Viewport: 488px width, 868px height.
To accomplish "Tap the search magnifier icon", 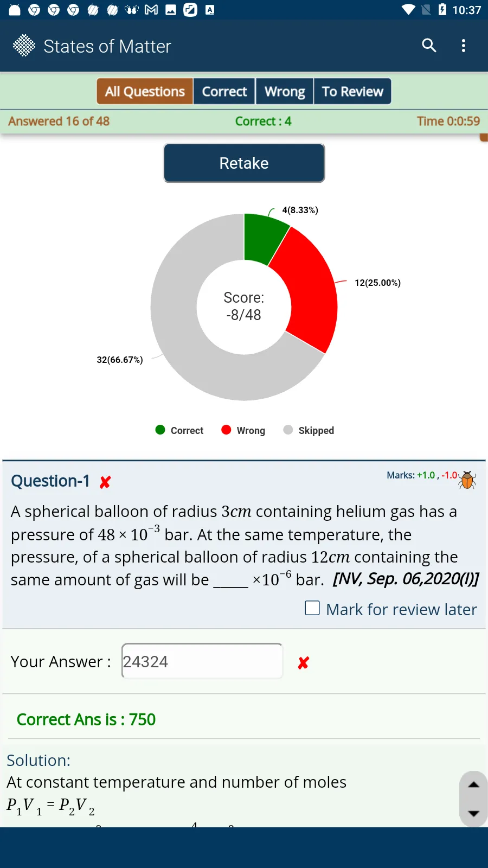I will pos(429,46).
